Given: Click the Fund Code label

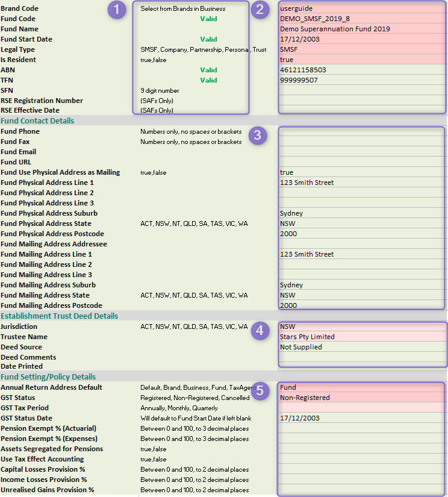Looking at the screenshot, I should point(18,19).
